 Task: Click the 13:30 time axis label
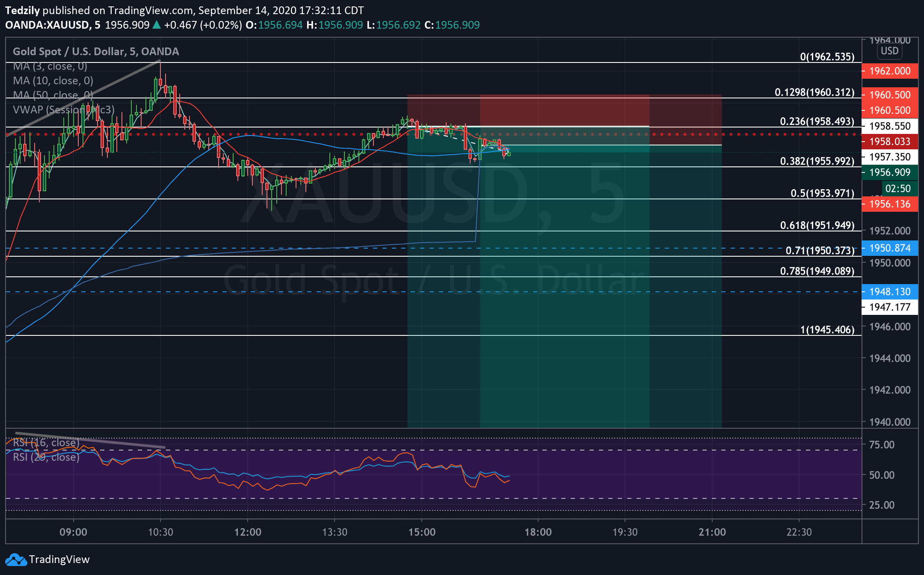335,532
